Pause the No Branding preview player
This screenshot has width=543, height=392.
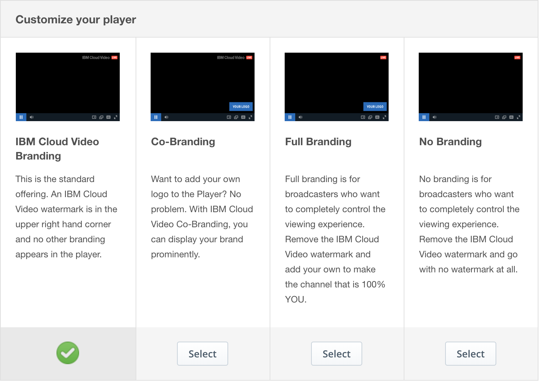(424, 117)
